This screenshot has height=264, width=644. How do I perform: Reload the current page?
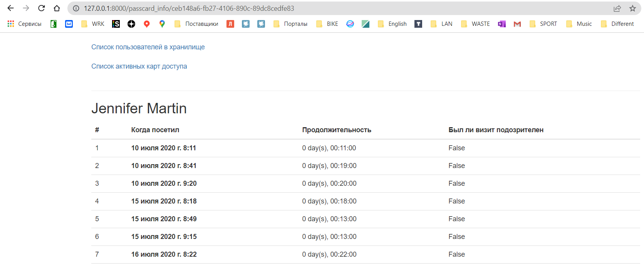(41, 8)
